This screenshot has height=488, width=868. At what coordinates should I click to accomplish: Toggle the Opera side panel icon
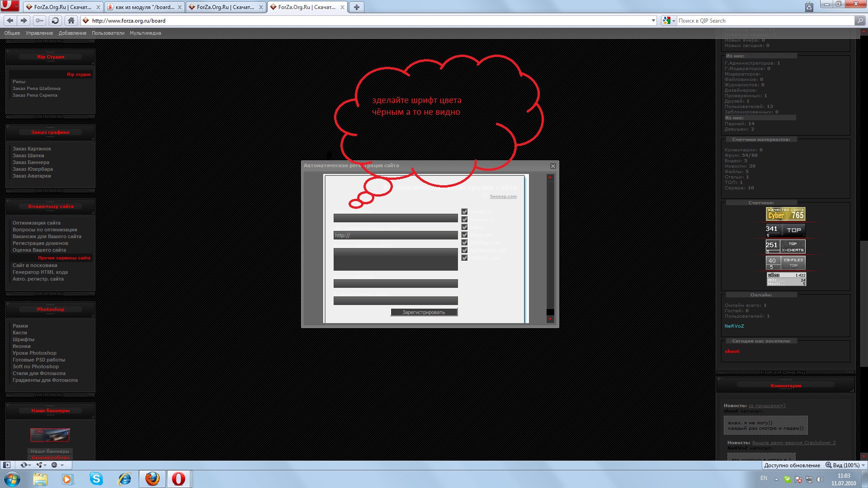pyautogui.click(x=7, y=465)
